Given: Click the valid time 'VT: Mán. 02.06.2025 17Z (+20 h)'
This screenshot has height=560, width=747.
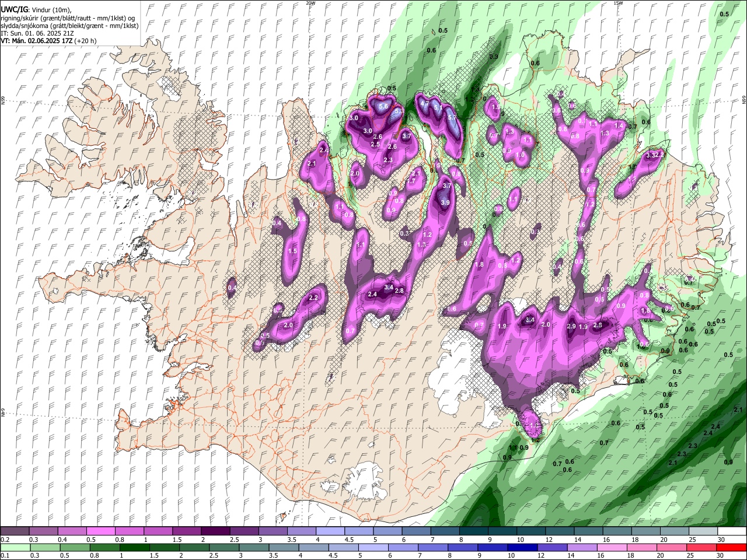Looking at the screenshot, I should pyautogui.click(x=49, y=41).
